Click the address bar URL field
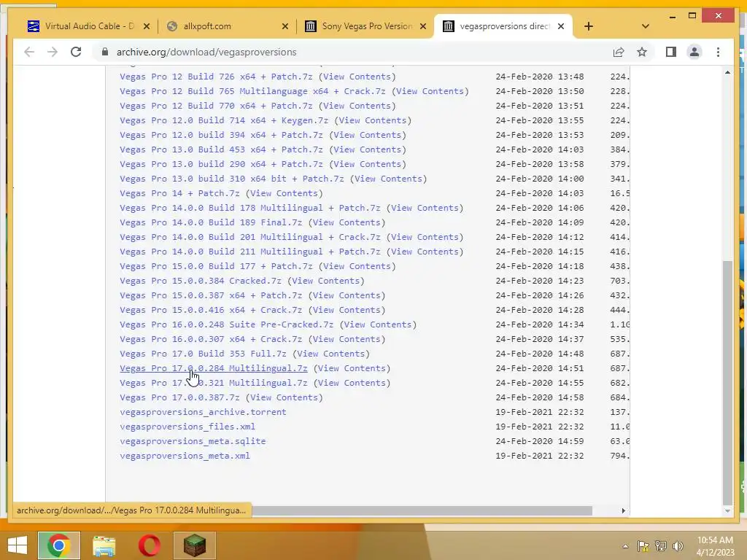 coord(352,52)
